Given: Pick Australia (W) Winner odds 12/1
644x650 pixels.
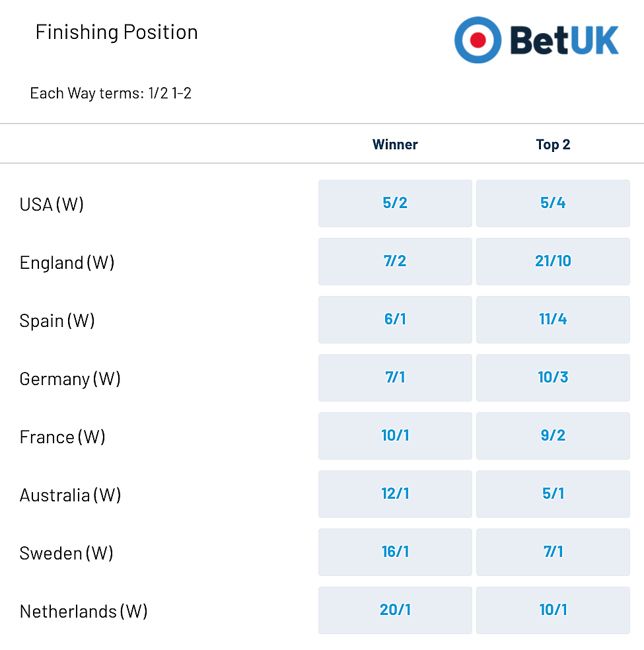Looking at the screenshot, I should click(395, 493).
